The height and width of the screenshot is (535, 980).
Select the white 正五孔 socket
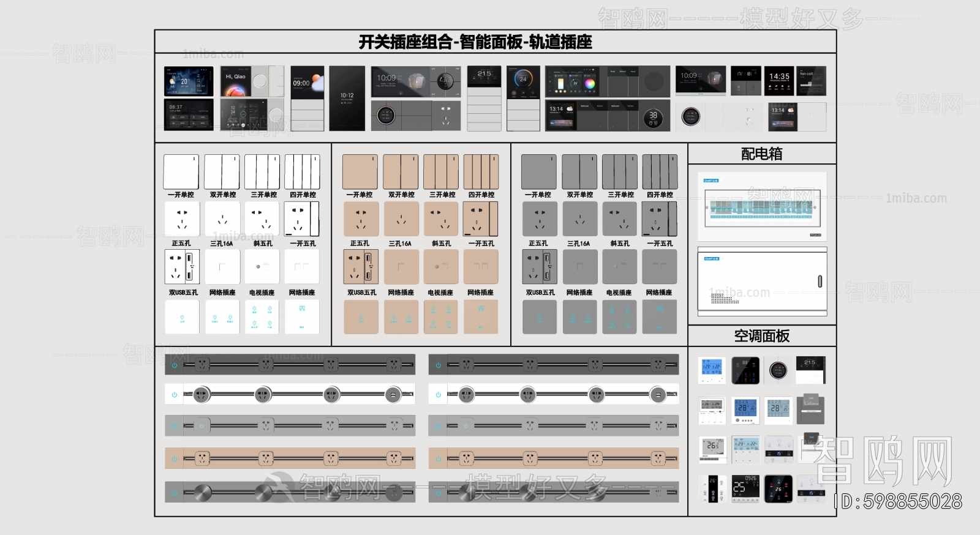pyautogui.click(x=182, y=219)
